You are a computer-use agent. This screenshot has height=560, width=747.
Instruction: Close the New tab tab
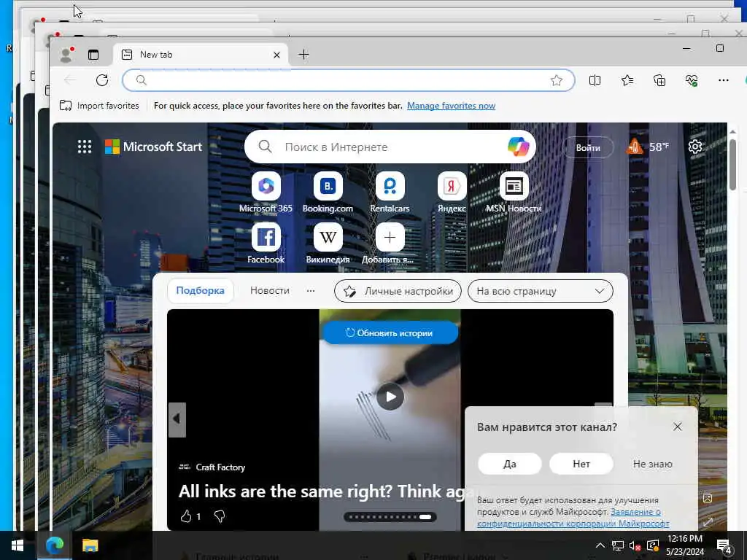[x=276, y=55]
